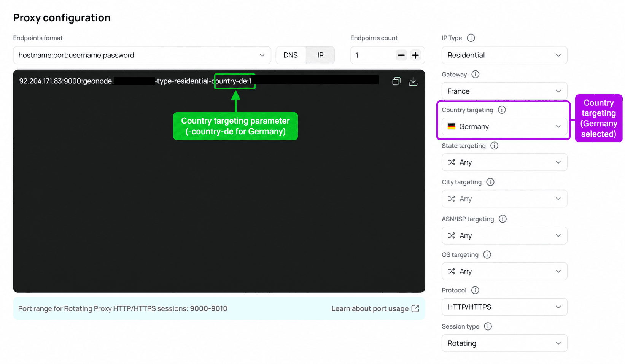Open the Rotating session type dropdown
625x364 pixels.
[x=504, y=343]
